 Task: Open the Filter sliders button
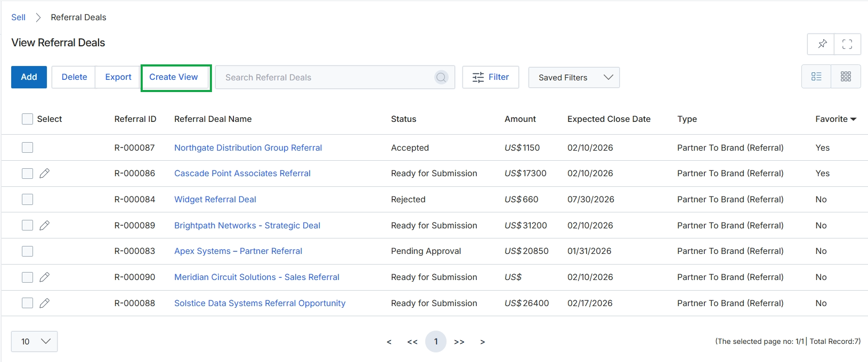click(491, 77)
